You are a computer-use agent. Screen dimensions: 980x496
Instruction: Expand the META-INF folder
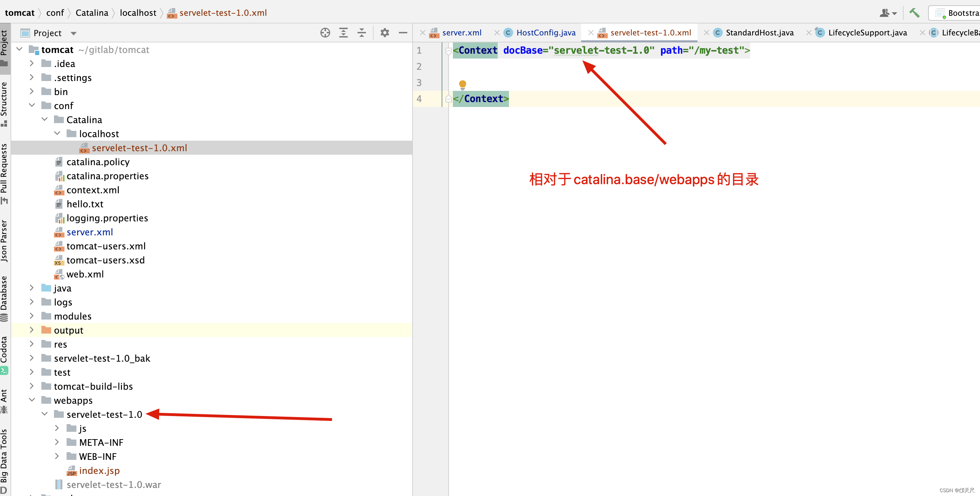pyautogui.click(x=57, y=442)
